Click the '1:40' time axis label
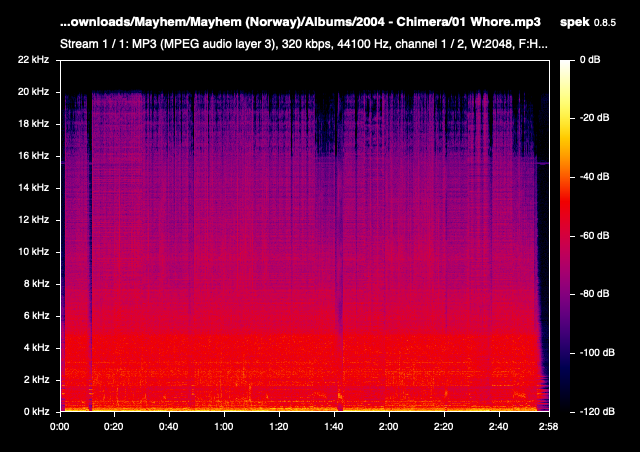The height and width of the screenshot is (452, 640). [333, 427]
